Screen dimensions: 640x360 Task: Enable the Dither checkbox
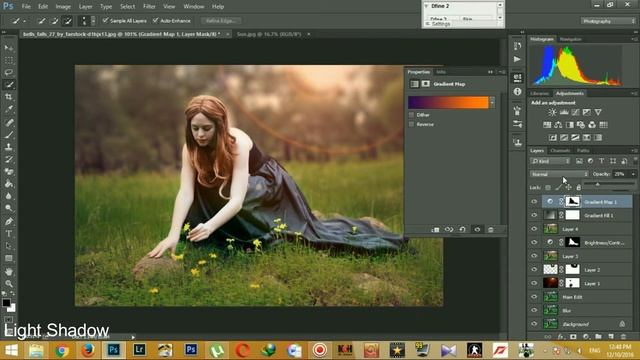[411, 115]
